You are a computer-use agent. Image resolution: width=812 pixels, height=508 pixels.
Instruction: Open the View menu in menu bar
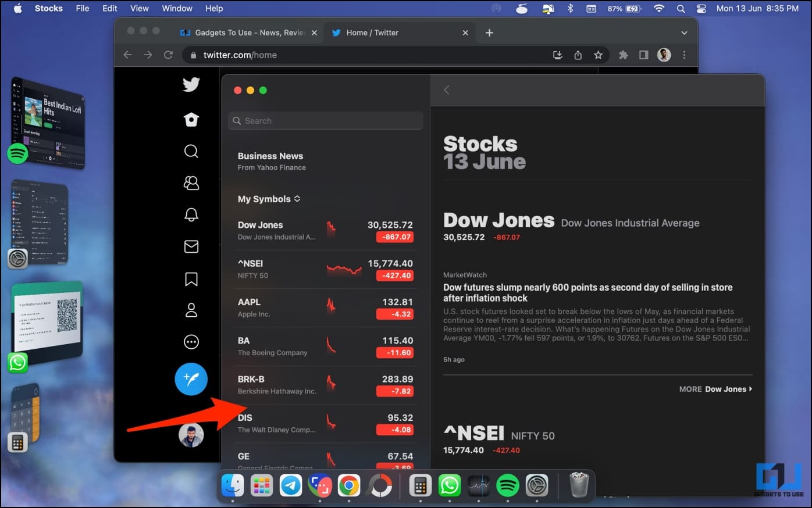139,8
